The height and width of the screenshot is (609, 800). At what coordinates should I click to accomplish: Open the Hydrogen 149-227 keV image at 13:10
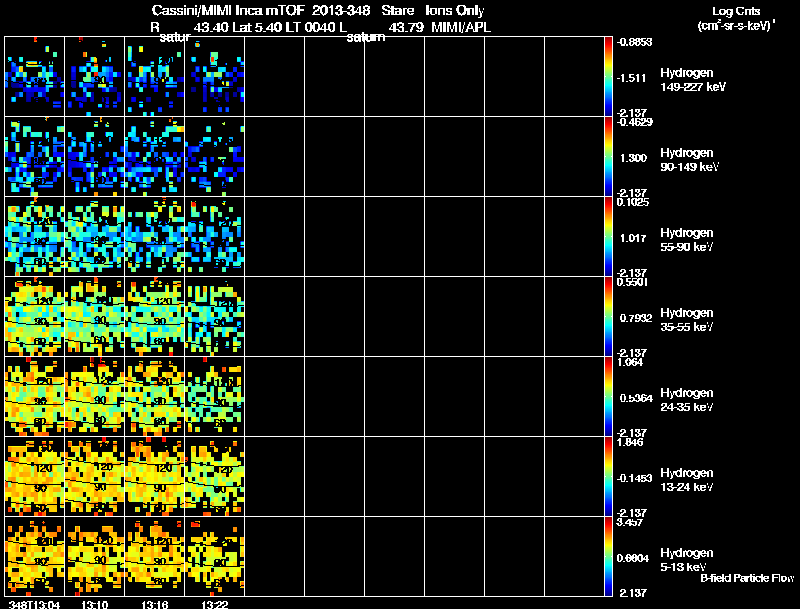point(94,77)
